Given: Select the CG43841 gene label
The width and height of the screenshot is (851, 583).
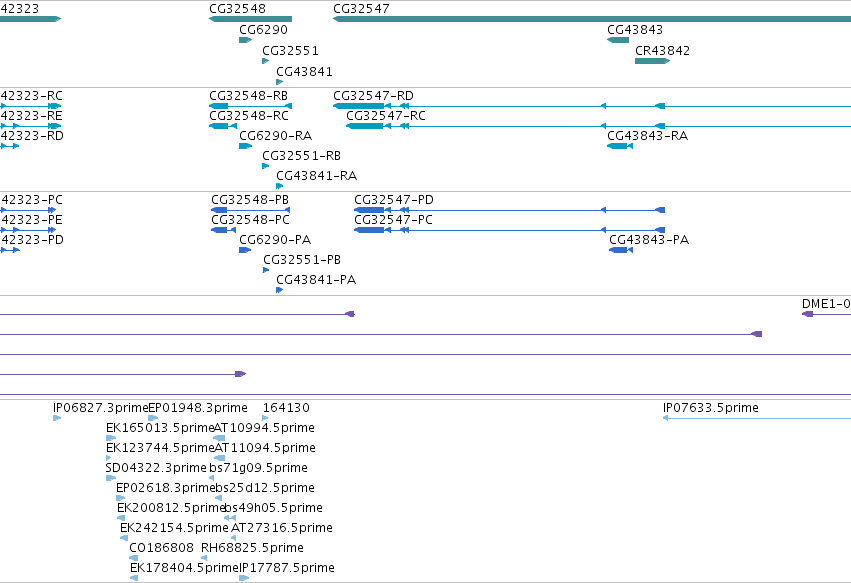Looking at the screenshot, I should coord(304,72).
